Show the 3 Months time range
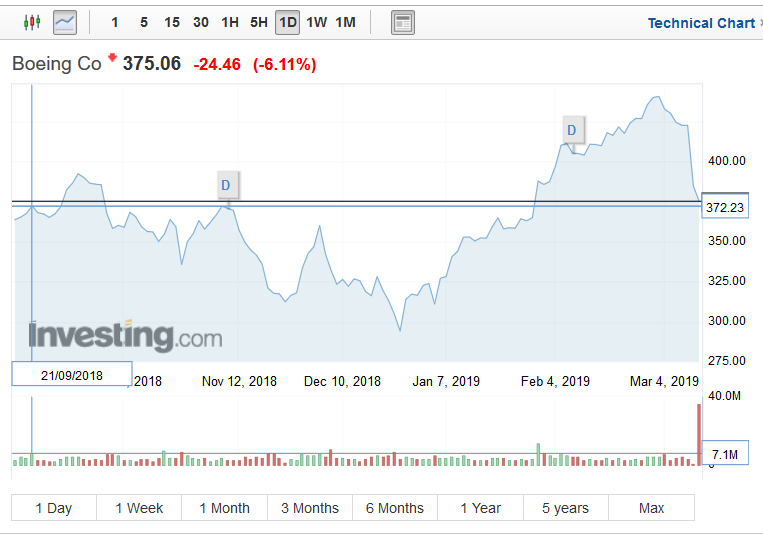763x537 pixels. click(x=310, y=508)
